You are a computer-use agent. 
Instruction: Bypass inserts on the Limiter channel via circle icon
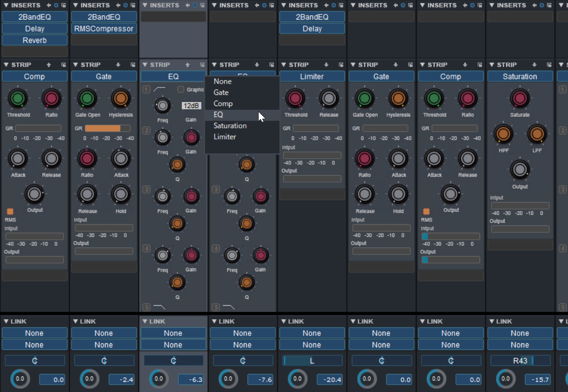[334, 5]
